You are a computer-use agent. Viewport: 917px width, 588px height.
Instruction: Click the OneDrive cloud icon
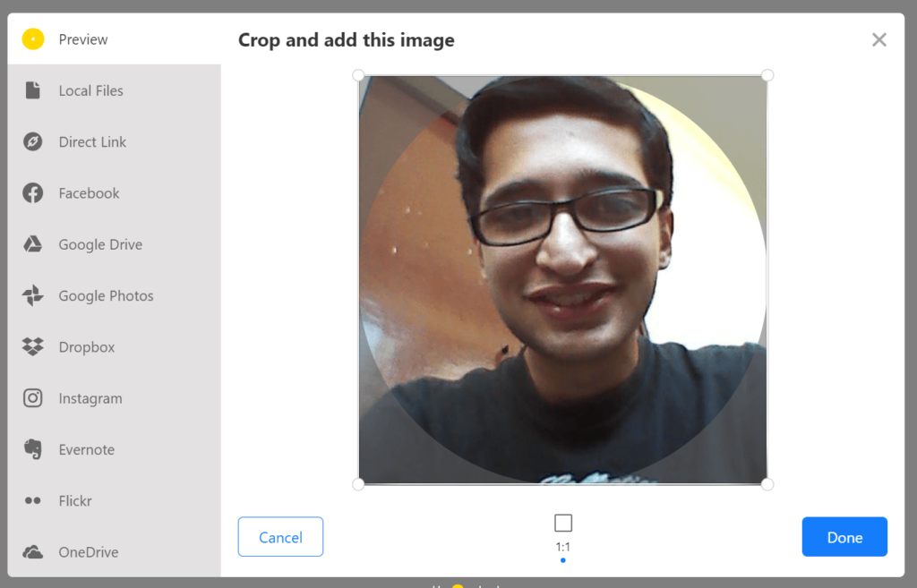(33, 552)
